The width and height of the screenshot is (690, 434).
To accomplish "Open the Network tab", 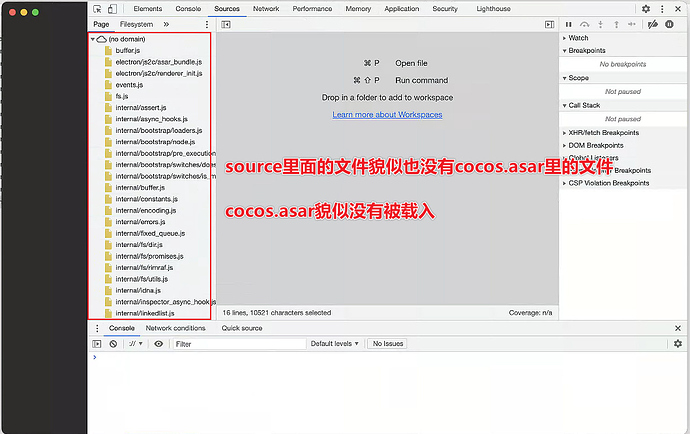I will (266, 9).
